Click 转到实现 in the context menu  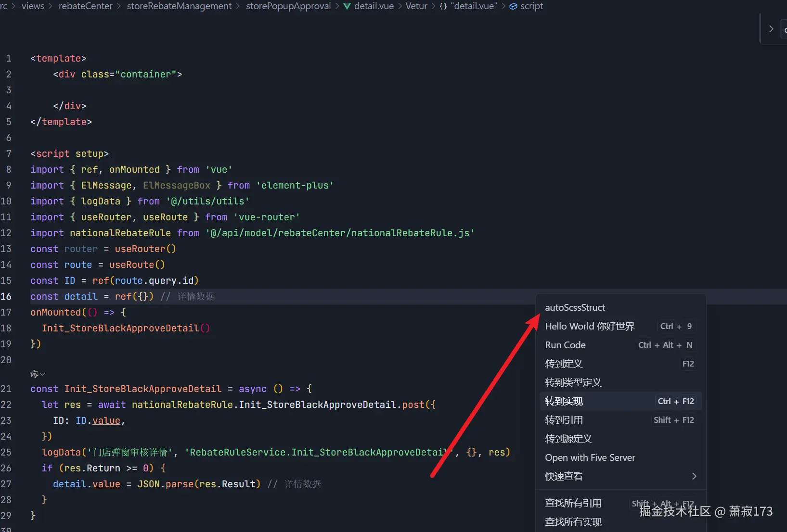click(621, 401)
